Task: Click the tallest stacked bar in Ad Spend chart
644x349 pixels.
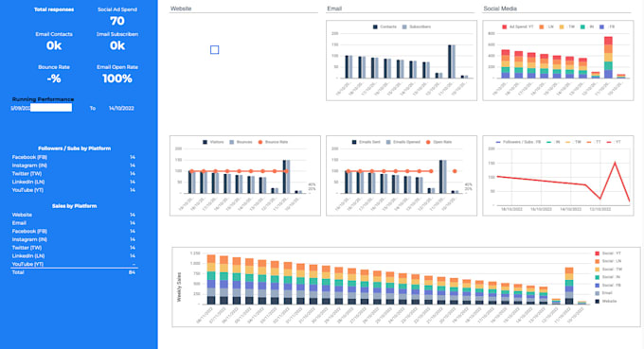Action: (x=608, y=58)
